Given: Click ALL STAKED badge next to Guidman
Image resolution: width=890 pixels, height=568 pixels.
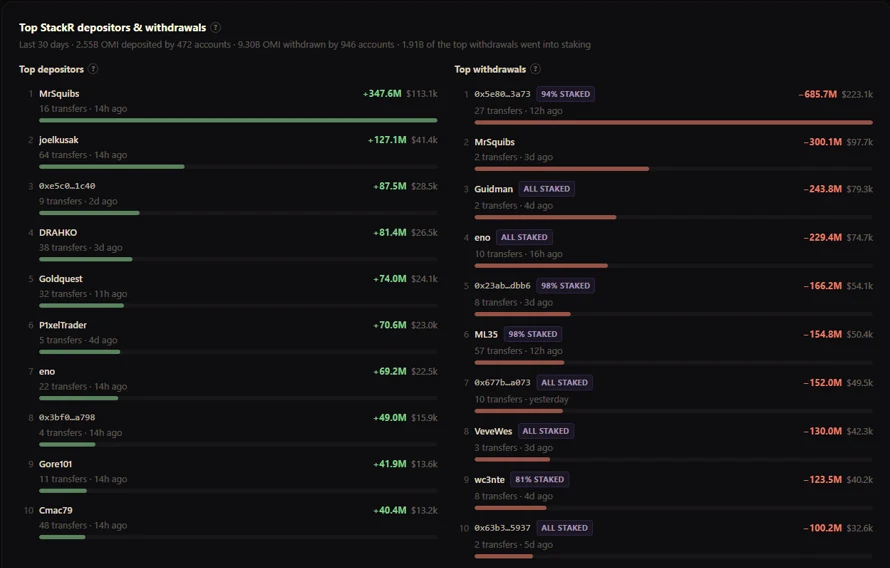Looking at the screenshot, I should pos(547,189).
